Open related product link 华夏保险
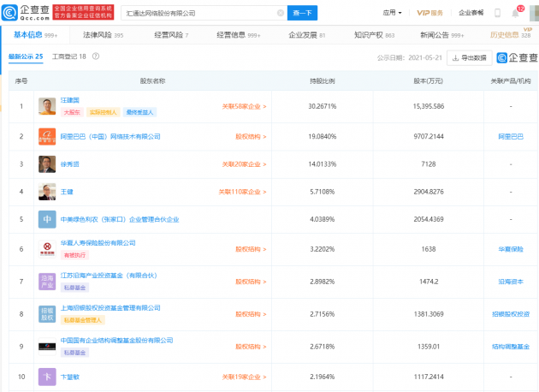Viewport: 539px width, 392px height. [511, 249]
